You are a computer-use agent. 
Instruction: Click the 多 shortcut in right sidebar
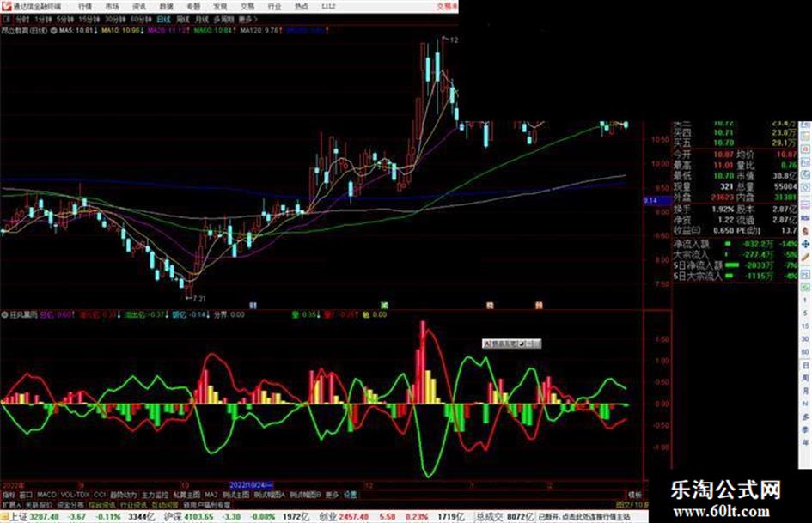pyautogui.click(x=805, y=417)
